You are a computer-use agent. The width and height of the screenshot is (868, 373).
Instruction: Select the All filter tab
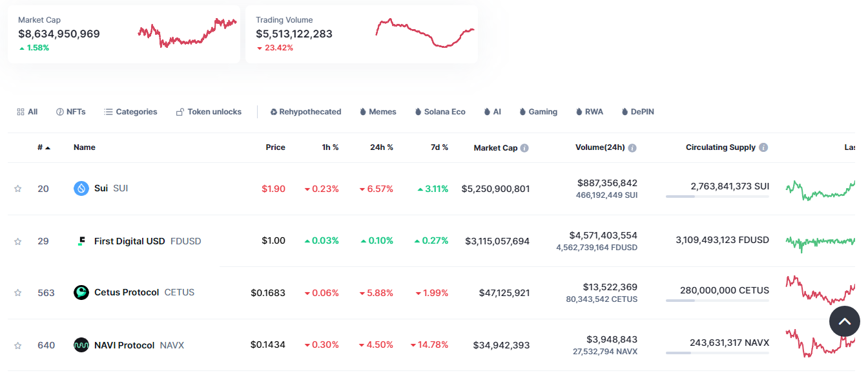[x=27, y=112]
